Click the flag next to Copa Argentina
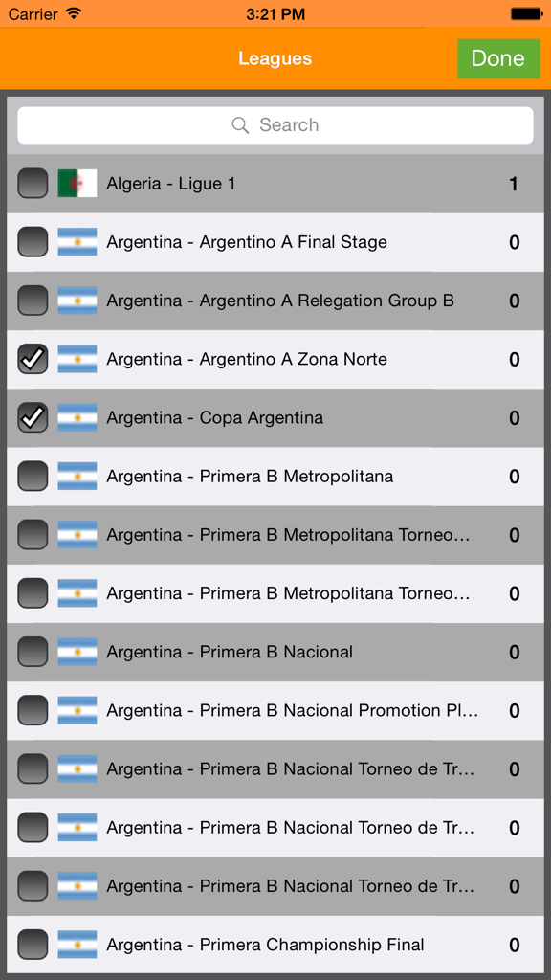This screenshot has height=980, width=551. [x=77, y=417]
